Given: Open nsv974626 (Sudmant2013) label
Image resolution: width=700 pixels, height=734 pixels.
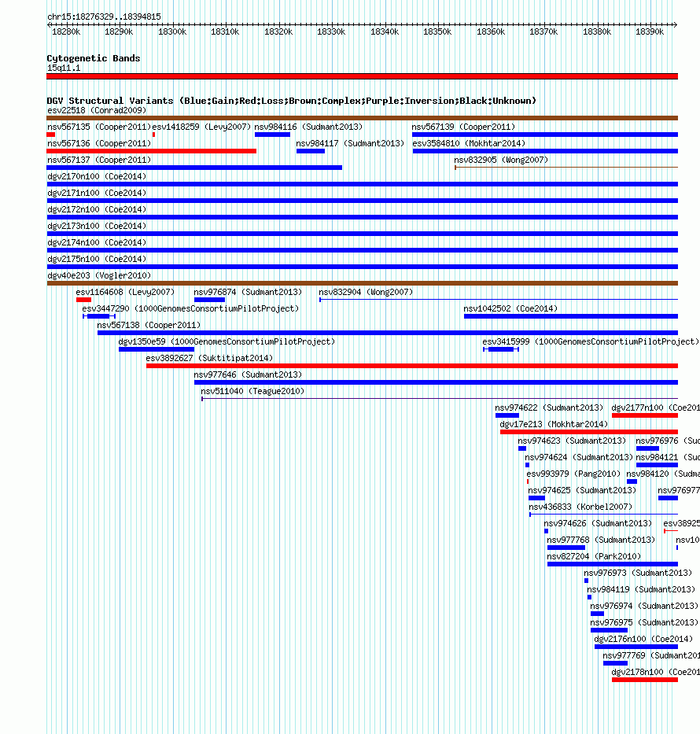Looking at the screenshot, I should click(598, 523).
